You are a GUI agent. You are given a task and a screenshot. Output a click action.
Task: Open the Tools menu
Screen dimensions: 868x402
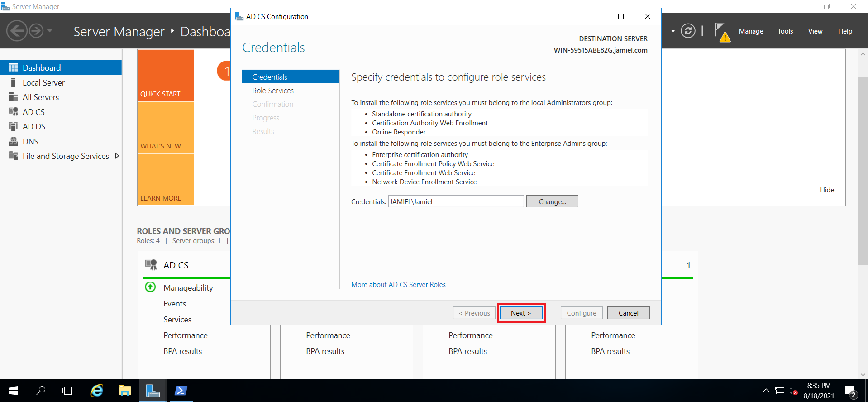click(785, 31)
